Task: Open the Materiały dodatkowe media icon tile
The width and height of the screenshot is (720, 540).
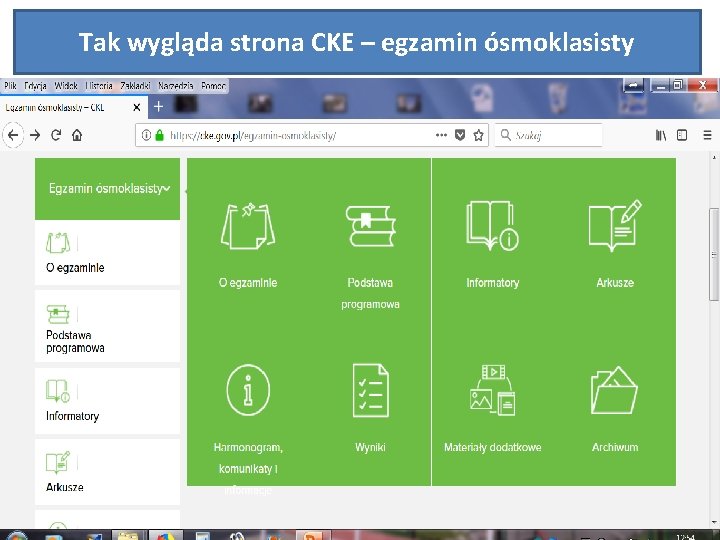Action: [x=492, y=390]
